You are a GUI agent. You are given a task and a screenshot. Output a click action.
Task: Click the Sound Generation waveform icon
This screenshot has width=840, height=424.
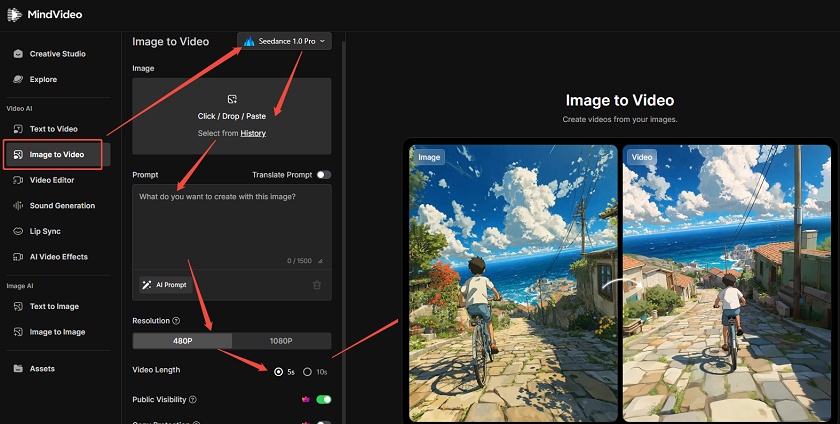[x=18, y=206]
